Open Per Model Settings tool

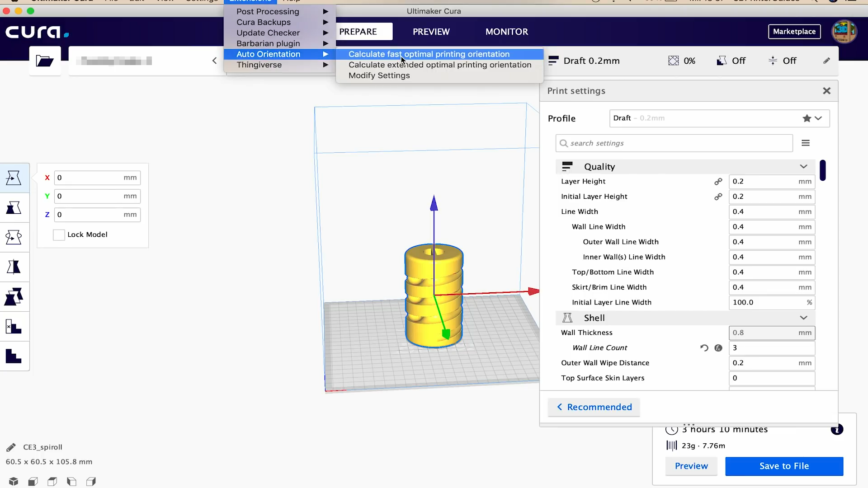coord(14,297)
